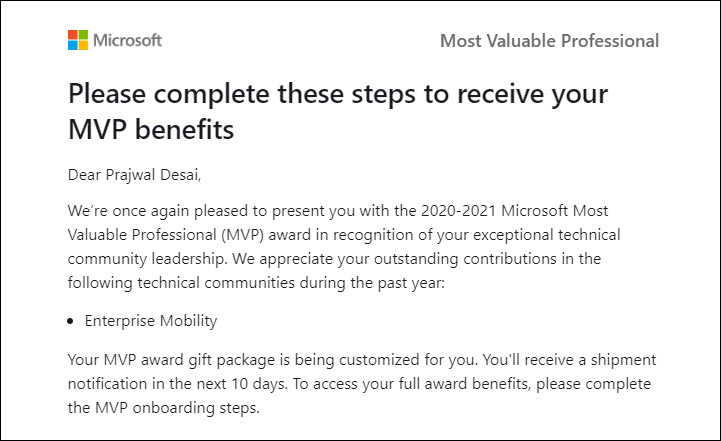This screenshot has height=441, width=721.
Task: Select the Enterprise Mobility list item
Action: 151,321
